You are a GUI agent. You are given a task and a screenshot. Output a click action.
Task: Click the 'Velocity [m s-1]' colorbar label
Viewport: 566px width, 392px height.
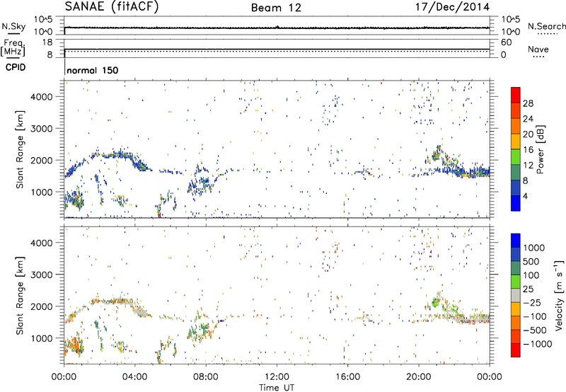tap(559, 296)
